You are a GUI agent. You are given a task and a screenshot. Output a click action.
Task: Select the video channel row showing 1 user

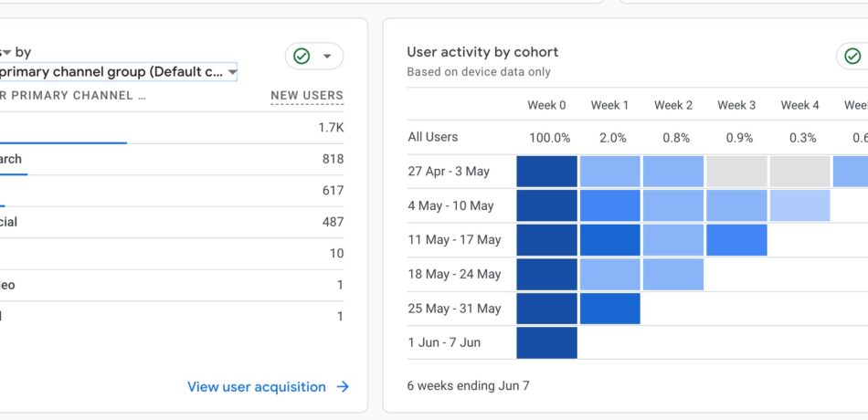[172, 285]
